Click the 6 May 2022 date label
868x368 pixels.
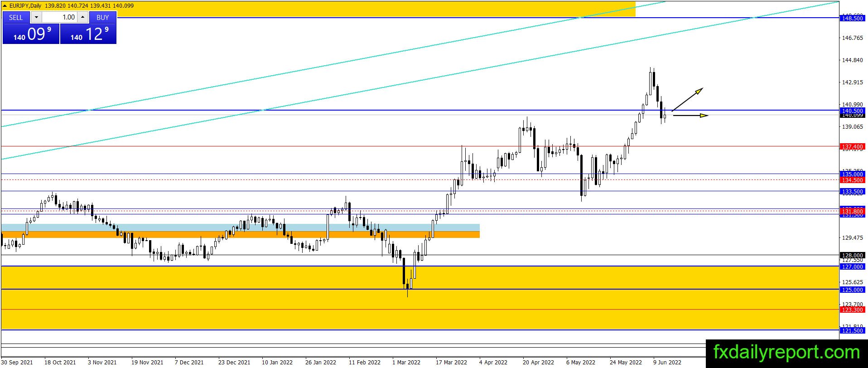581,362
